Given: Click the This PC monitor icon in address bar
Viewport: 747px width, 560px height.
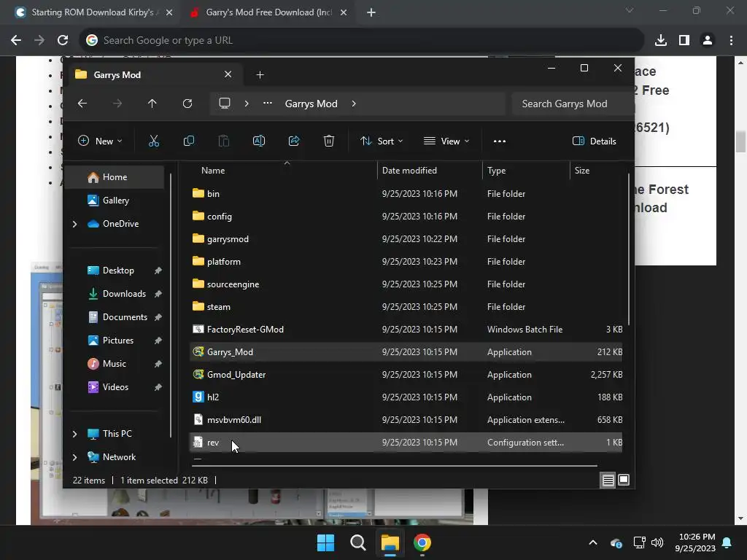Looking at the screenshot, I should [x=225, y=104].
